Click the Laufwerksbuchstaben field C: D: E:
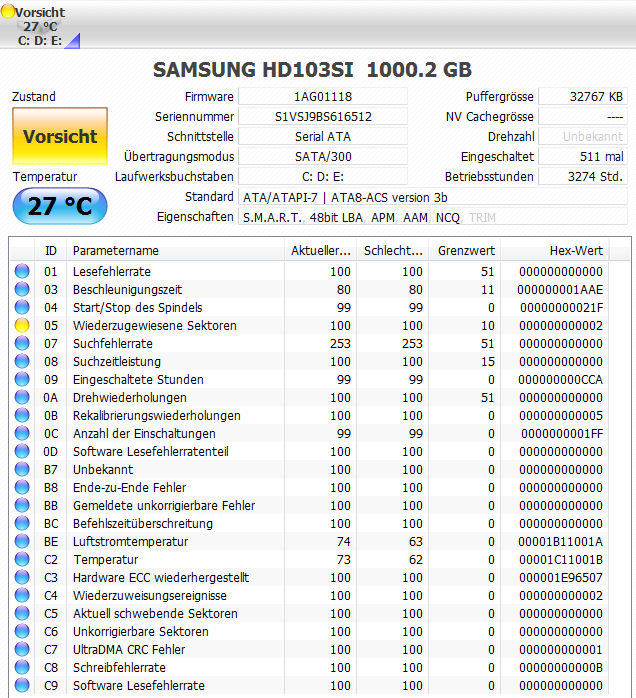This screenshot has width=636, height=698. [323, 177]
